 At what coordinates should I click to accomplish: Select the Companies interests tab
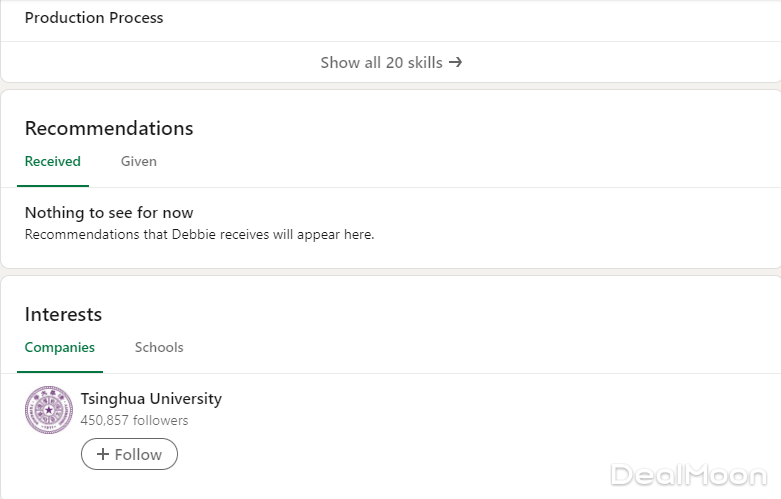point(59,347)
